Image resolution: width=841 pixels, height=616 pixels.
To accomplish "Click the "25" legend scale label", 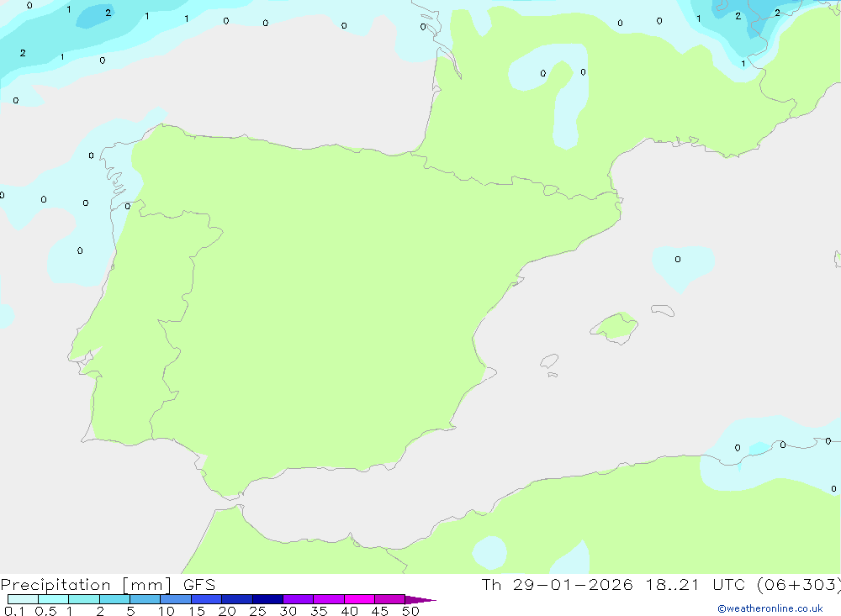I will pos(258,611).
